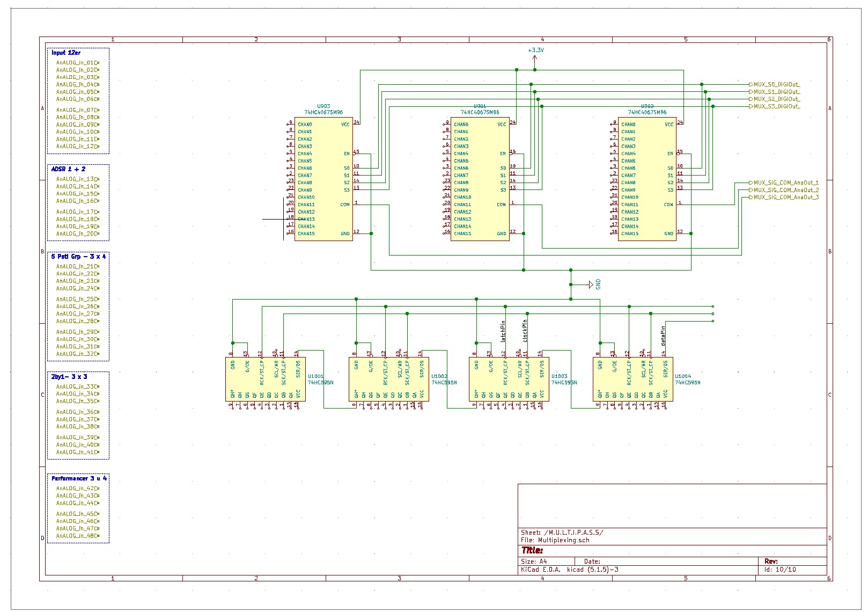Click the latchPin net label
The height and width of the screenshot is (612, 868).
(503, 332)
